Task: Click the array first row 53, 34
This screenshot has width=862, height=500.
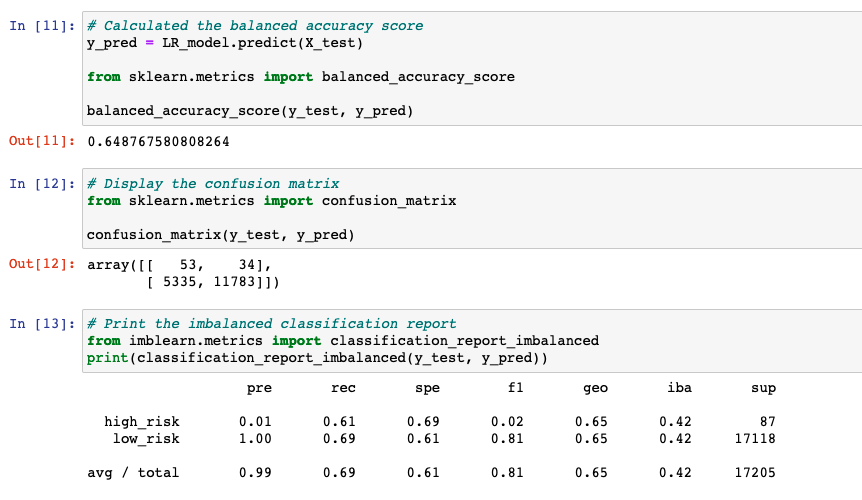Action: point(180,265)
